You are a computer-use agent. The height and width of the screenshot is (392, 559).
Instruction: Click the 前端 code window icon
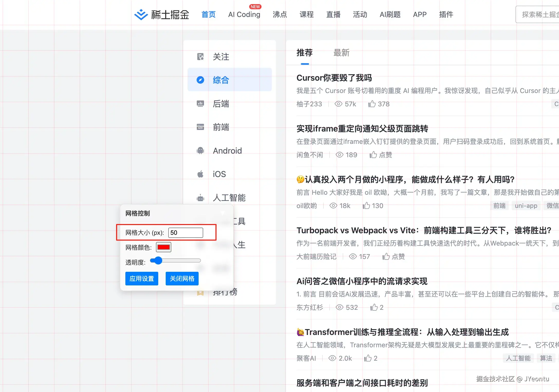coord(200,127)
